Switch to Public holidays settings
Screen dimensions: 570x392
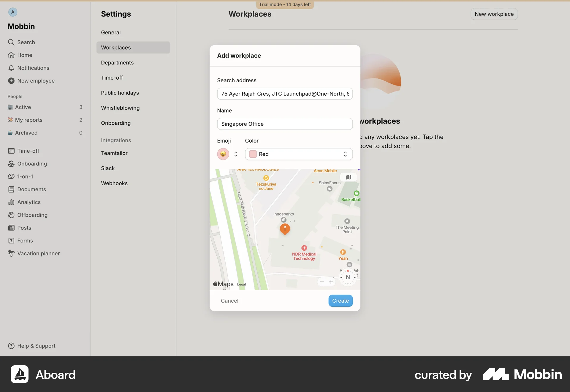click(120, 92)
